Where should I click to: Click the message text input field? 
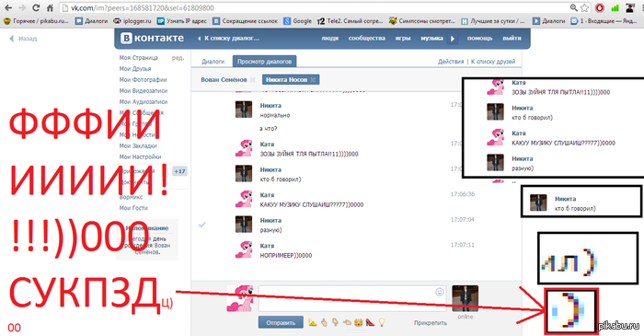pos(352,298)
